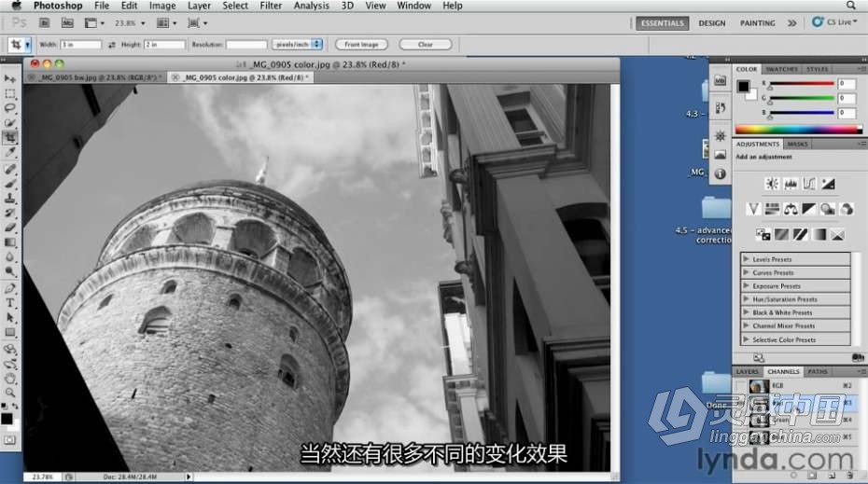Image resolution: width=868 pixels, height=484 pixels.
Task: Click the Front Image button
Action: click(x=361, y=44)
